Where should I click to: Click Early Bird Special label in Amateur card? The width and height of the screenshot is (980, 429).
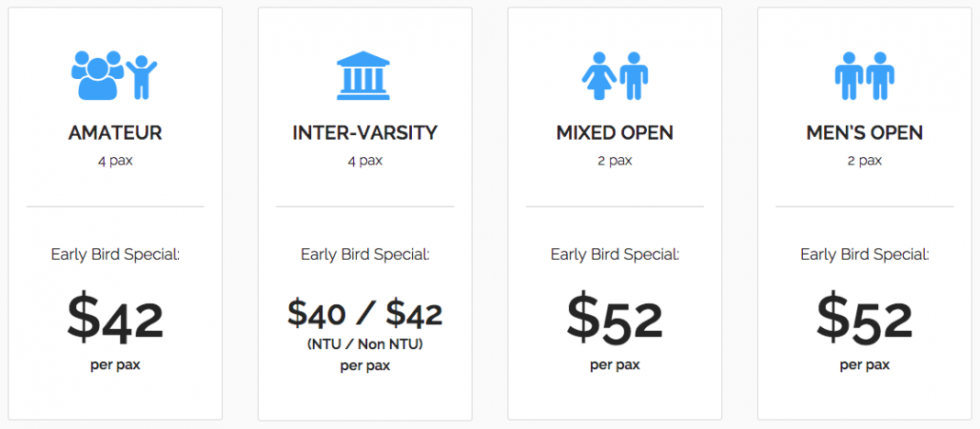(116, 255)
